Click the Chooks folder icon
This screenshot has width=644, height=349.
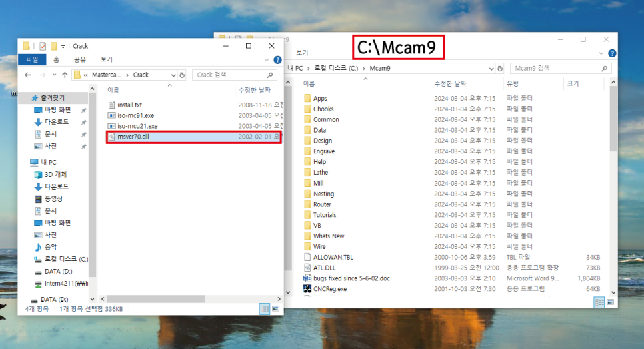(307, 109)
